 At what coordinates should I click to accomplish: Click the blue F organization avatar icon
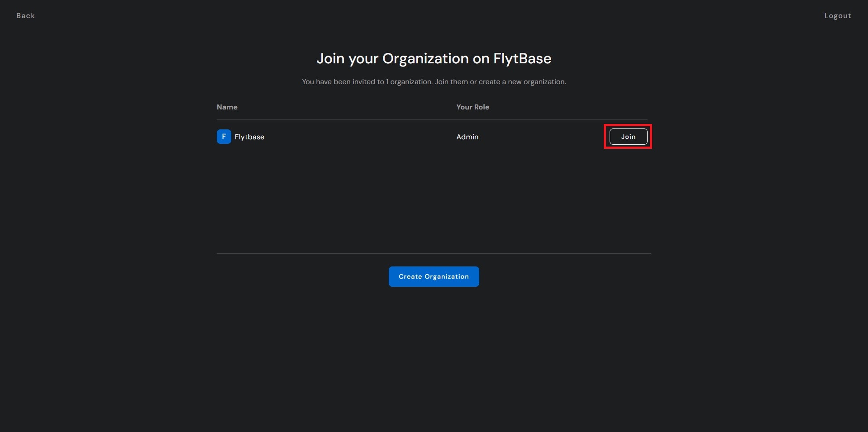tap(224, 137)
